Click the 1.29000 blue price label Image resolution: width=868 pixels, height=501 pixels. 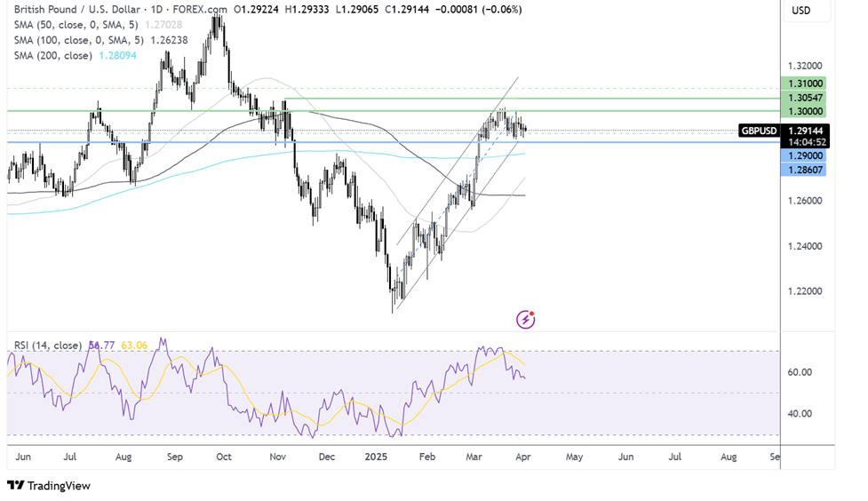pyautogui.click(x=803, y=156)
